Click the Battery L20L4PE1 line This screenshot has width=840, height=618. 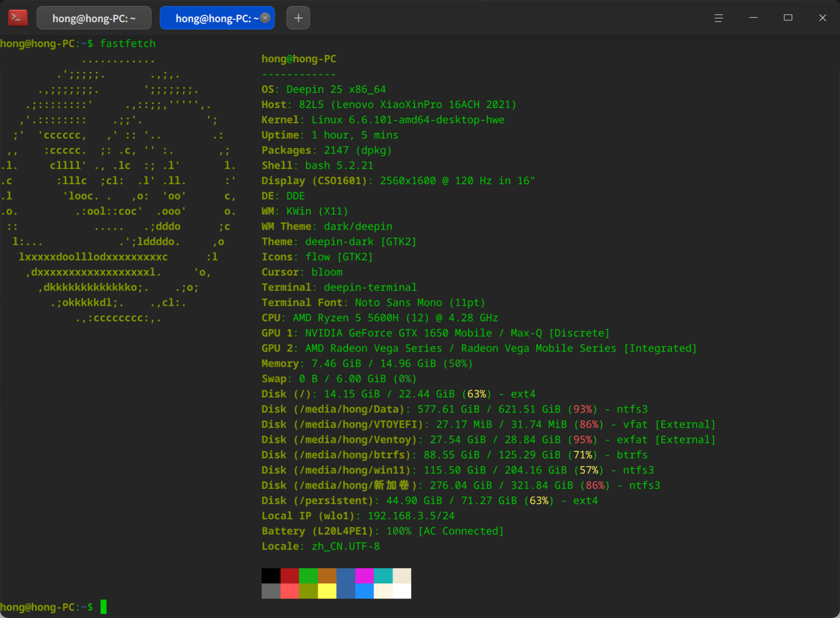coord(382,531)
